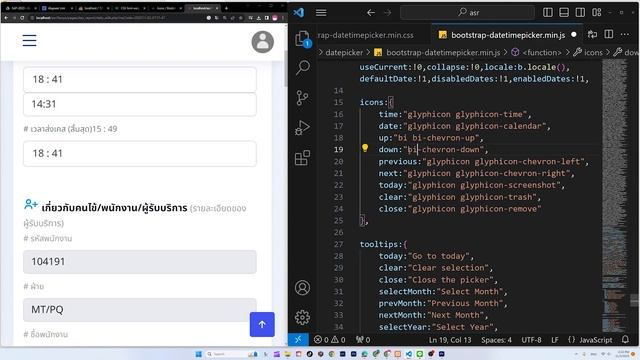Image resolution: width=640 pixels, height=360 pixels.
Task: Open the user profile avatar menu
Action: [x=262, y=42]
